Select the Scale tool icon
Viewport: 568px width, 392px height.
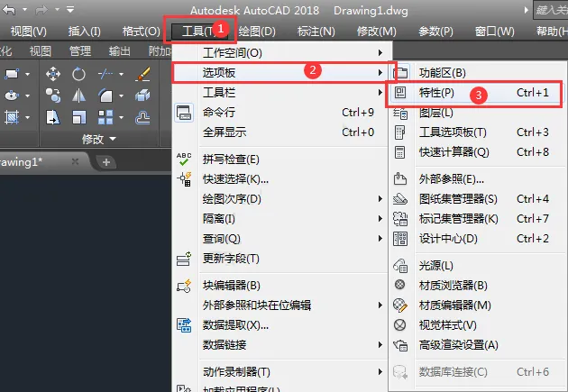tap(79, 117)
